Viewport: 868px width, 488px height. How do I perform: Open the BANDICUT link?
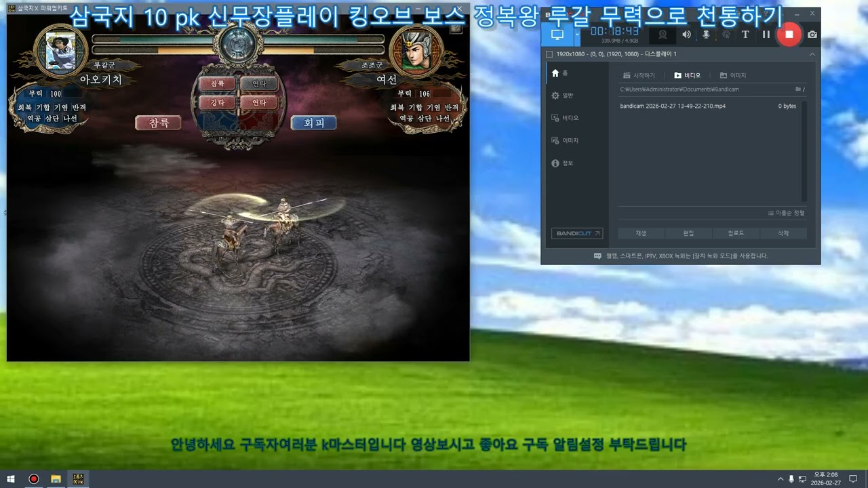tap(577, 233)
